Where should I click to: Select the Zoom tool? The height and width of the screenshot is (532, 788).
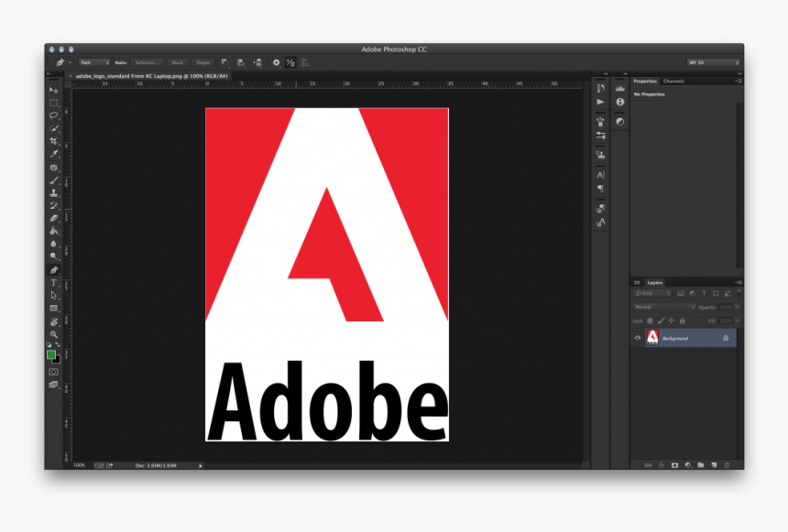[x=54, y=334]
